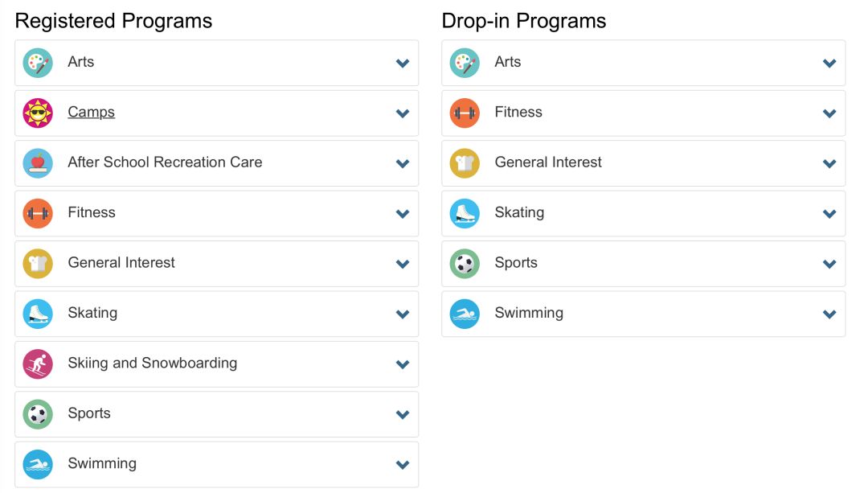868x493 pixels.
Task: Expand the Skiing and Snowboarding chevron
Action: pos(403,364)
